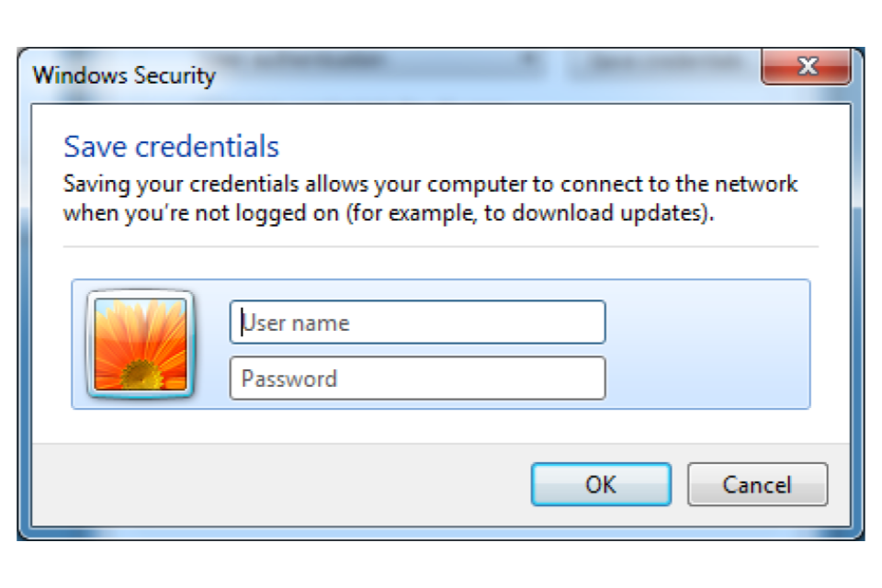Select the blue credential tile background

pos(707,344)
